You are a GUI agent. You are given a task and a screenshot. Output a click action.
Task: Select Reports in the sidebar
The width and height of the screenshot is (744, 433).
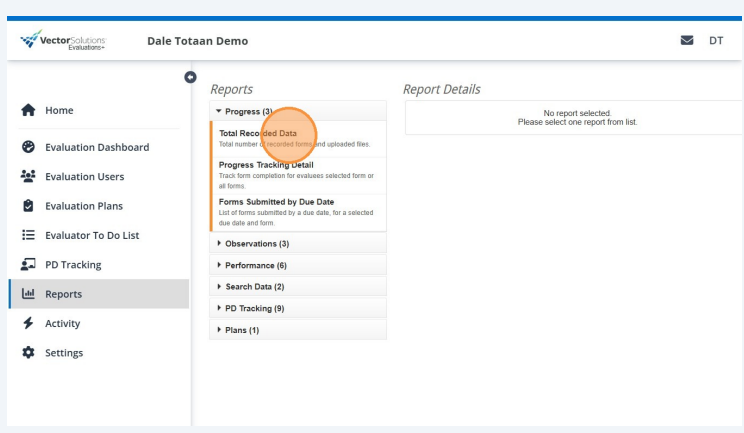(x=99, y=294)
